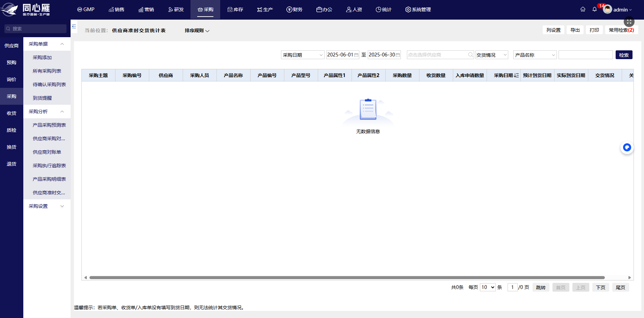Select 收货 in left navigation
The image size is (644, 318).
[x=11, y=113]
